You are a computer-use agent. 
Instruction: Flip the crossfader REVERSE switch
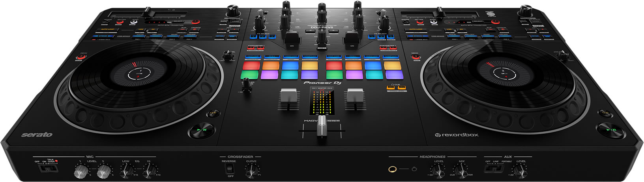click(x=230, y=169)
